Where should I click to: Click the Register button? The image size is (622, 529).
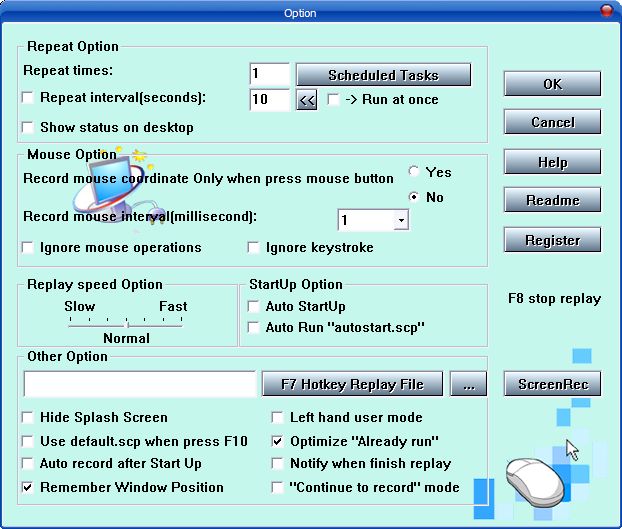[x=552, y=241]
